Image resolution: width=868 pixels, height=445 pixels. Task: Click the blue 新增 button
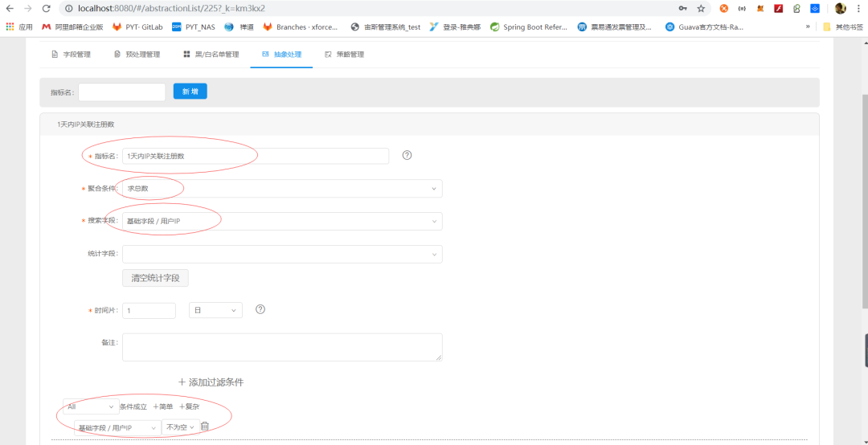click(190, 92)
